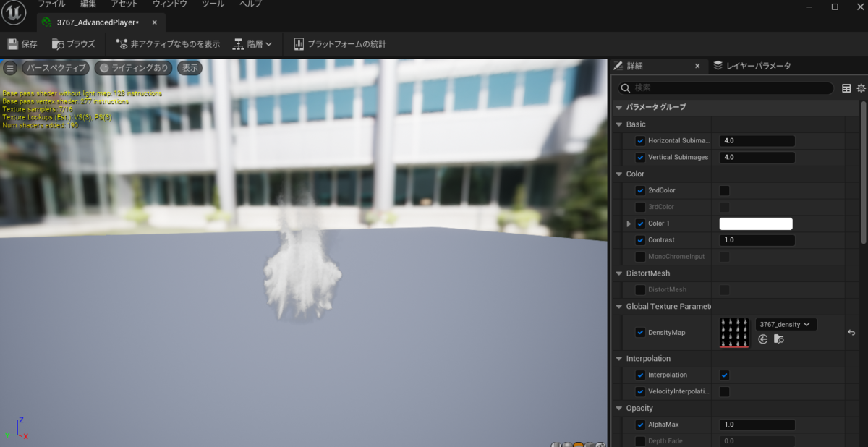Open the white Color 1 swatch

(756, 223)
